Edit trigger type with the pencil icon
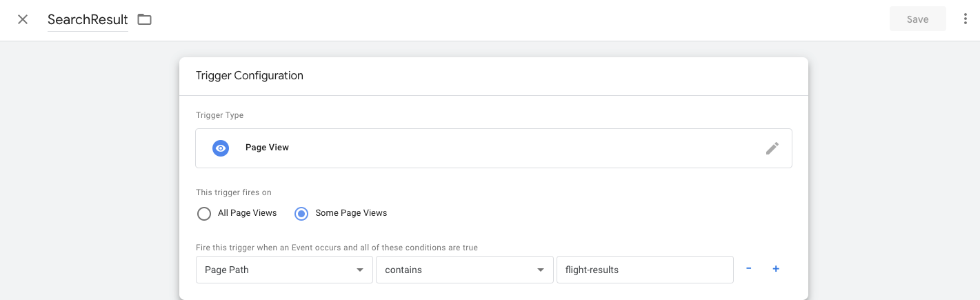 coord(772,148)
